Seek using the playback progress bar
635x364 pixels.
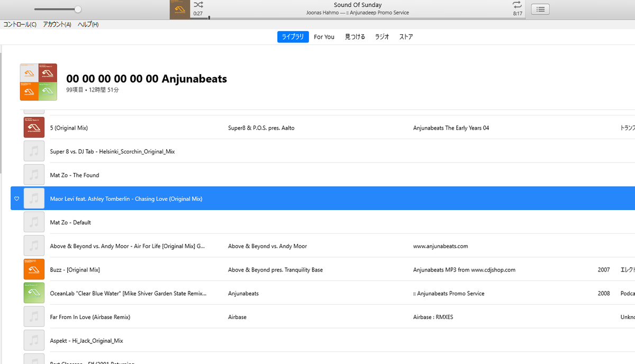[358, 18]
